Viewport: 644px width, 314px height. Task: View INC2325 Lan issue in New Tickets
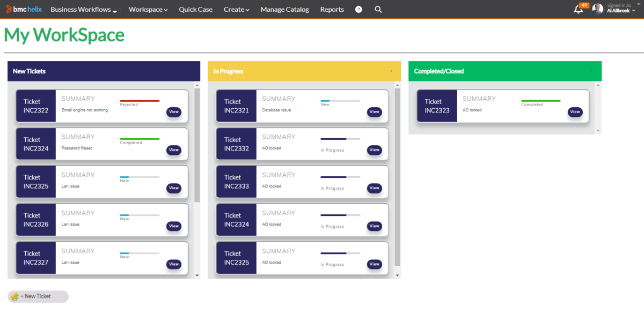[174, 188]
